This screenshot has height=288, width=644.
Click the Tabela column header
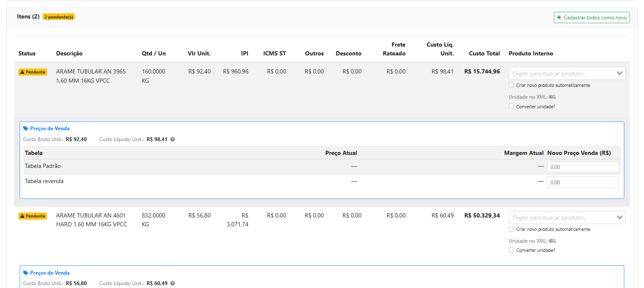click(34, 153)
